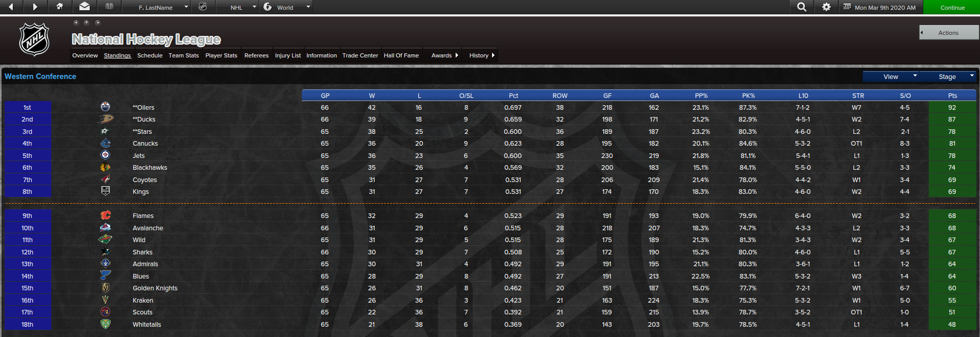Open the Information tab
The image size is (980, 337).
click(321, 55)
